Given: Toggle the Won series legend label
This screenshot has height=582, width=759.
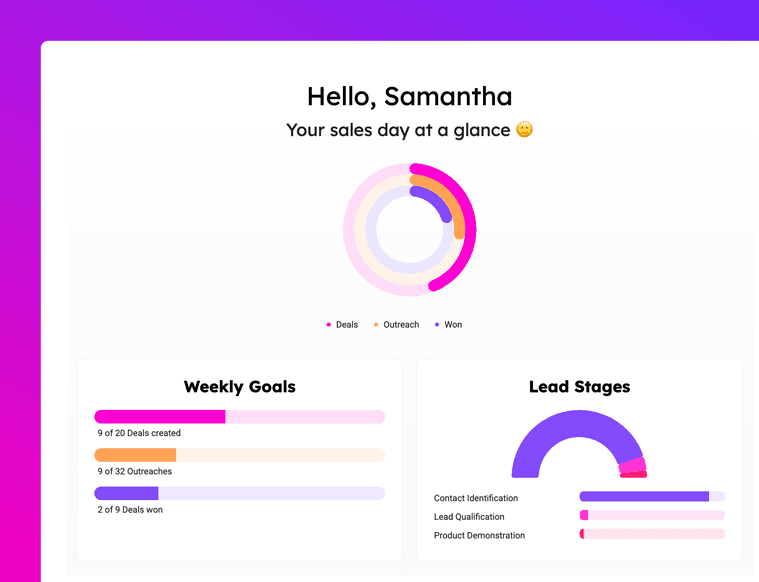Looking at the screenshot, I should (x=453, y=325).
